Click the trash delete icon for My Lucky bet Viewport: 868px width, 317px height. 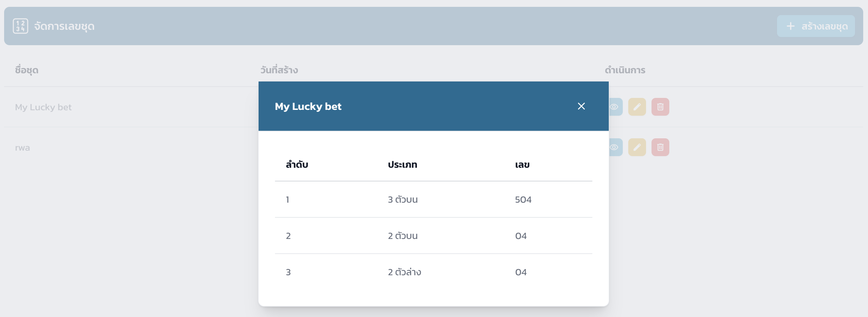[660, 107]
